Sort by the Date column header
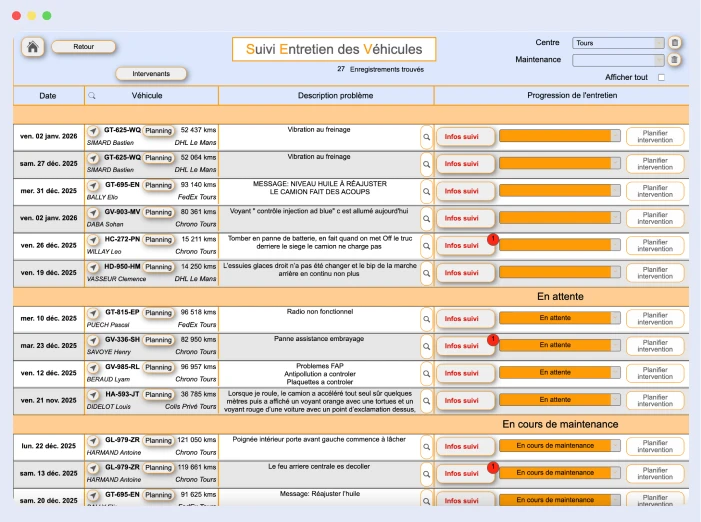701x522 pixels. point(48,96)
